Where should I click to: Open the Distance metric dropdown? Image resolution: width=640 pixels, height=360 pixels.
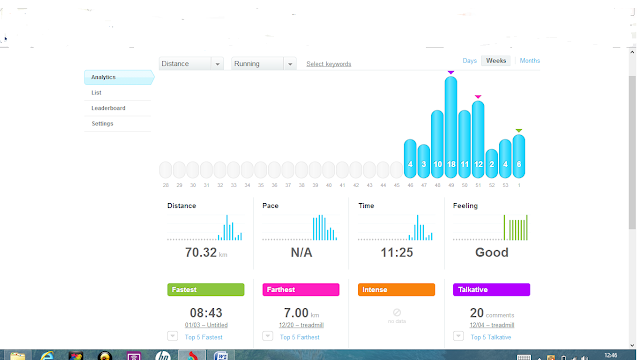point(191,64)
